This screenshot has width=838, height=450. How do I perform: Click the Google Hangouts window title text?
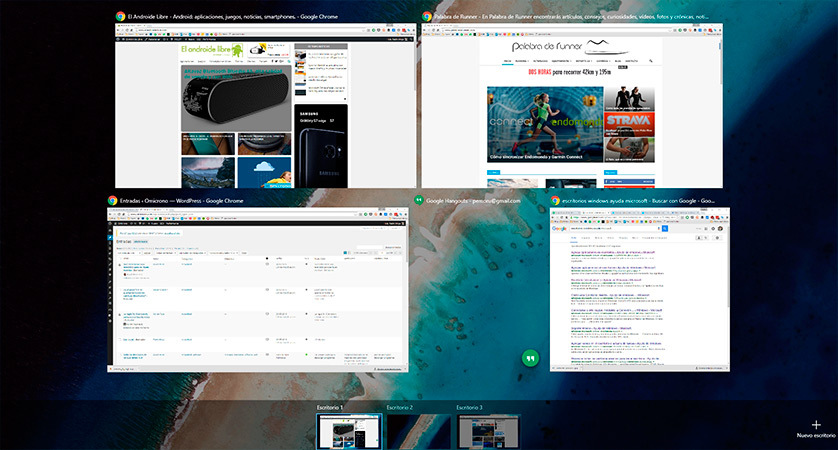point(467,200)
